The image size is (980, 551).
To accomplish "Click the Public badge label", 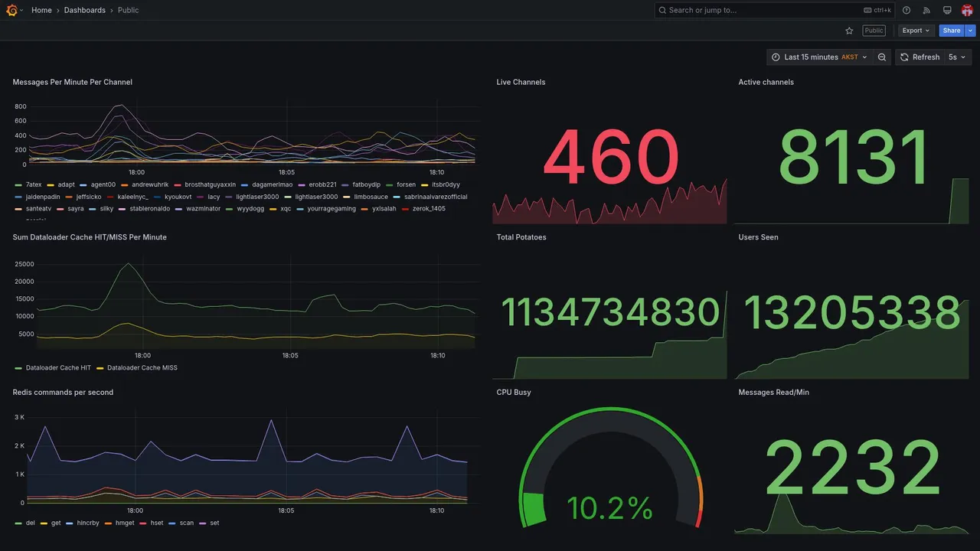I will coord(874,31).
